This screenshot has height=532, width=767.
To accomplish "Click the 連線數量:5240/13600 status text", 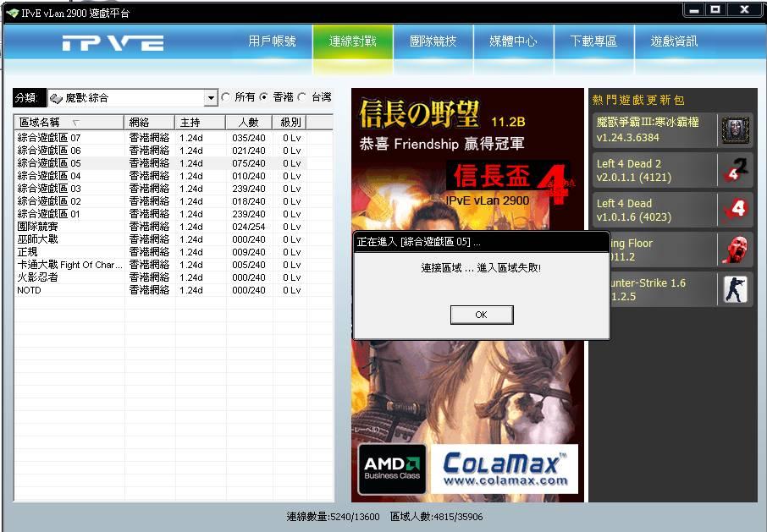I will pyautogui.click(x=333, y=517).
